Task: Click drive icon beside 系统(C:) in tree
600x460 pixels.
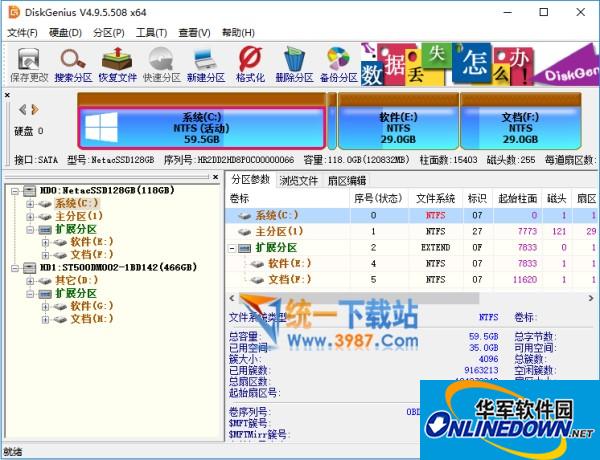Action: click(x=45, y=204)
